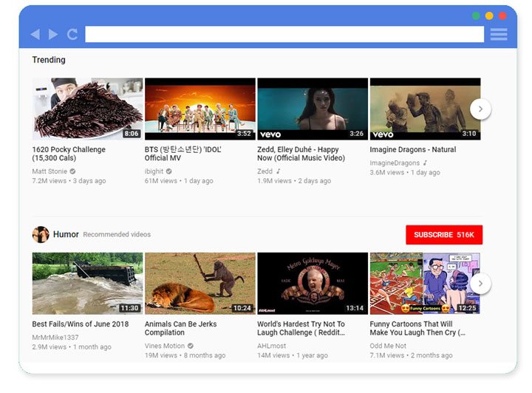Viewport: 532px width, 393px height.
Task: Open the Humor channel avatar
Action: [x=41, y=234]
